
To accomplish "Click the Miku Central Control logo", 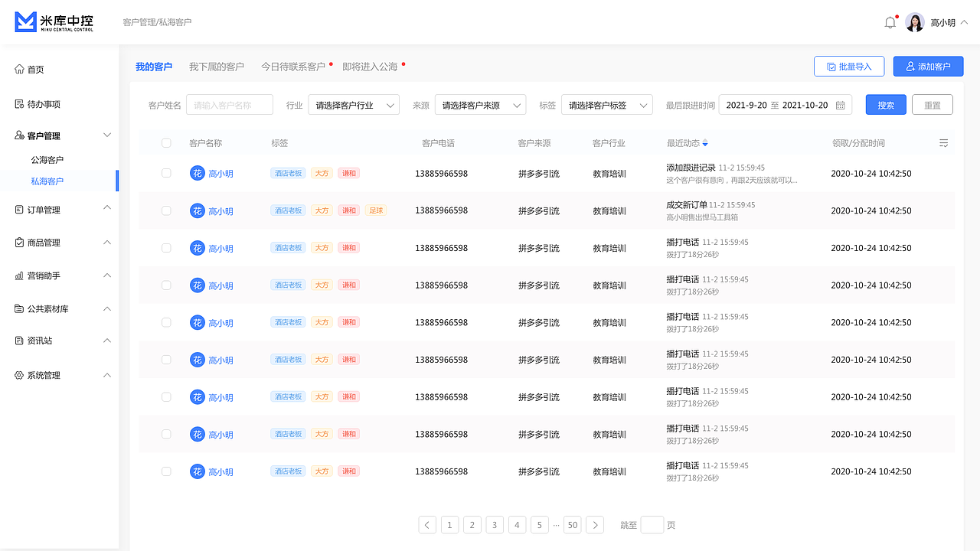I will pyautogui.click(x=54, y=22).
